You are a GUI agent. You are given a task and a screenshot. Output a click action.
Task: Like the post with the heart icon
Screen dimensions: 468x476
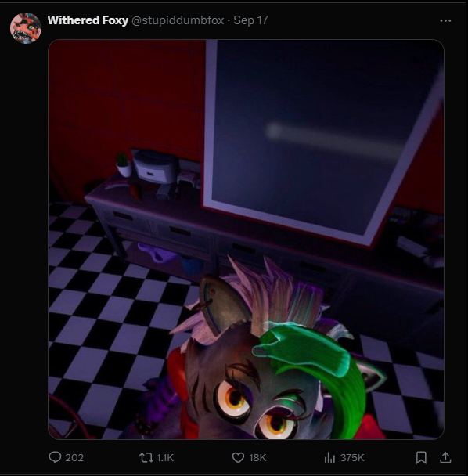(x=238, y=457)
